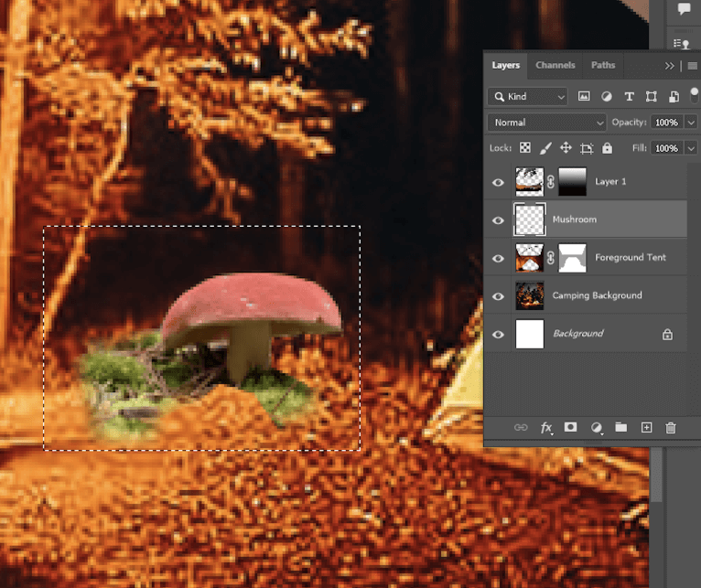Select Foreground Tent mask thumbnail

click(x=572, y=258)
